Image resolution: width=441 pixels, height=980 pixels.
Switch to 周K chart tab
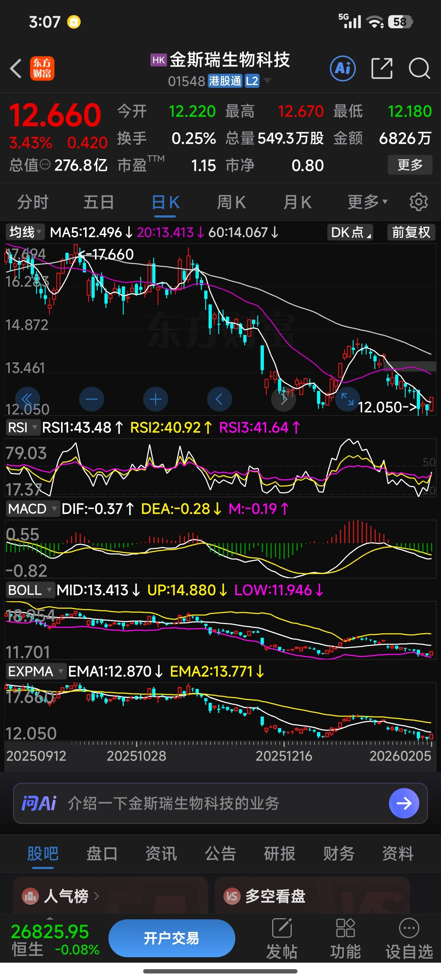231,202
